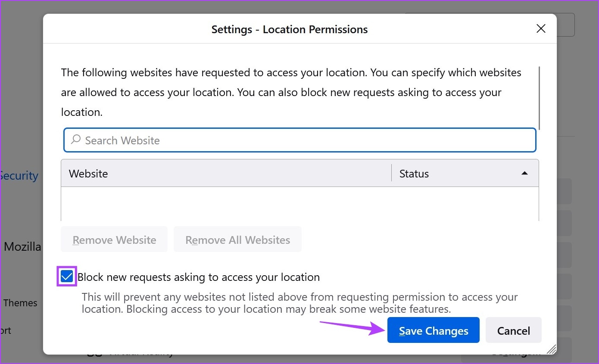This screenshot has width=599, height=364.
Task: Uncheck 'Block new requests asking to access your location'
Action: click(66, 277)
